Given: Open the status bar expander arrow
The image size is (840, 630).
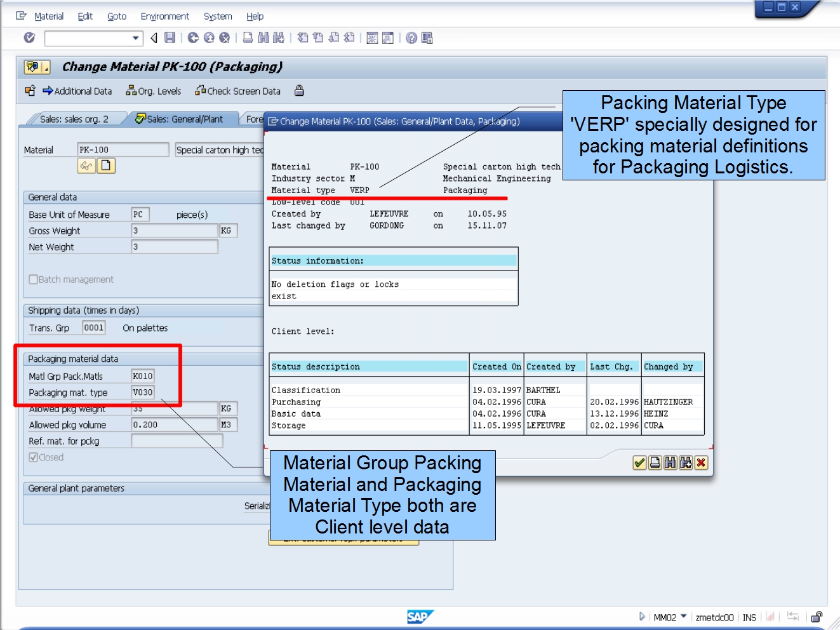Looking at the screenshot, I should point(643,617).
